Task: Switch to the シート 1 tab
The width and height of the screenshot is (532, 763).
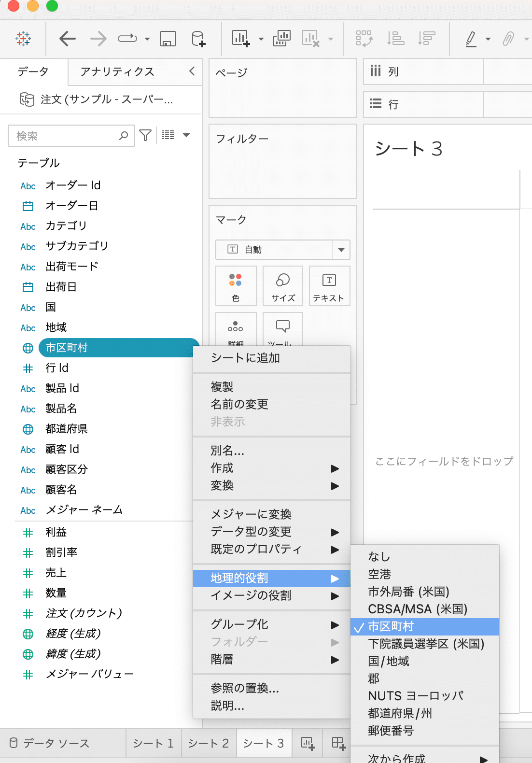Action: 153,743
